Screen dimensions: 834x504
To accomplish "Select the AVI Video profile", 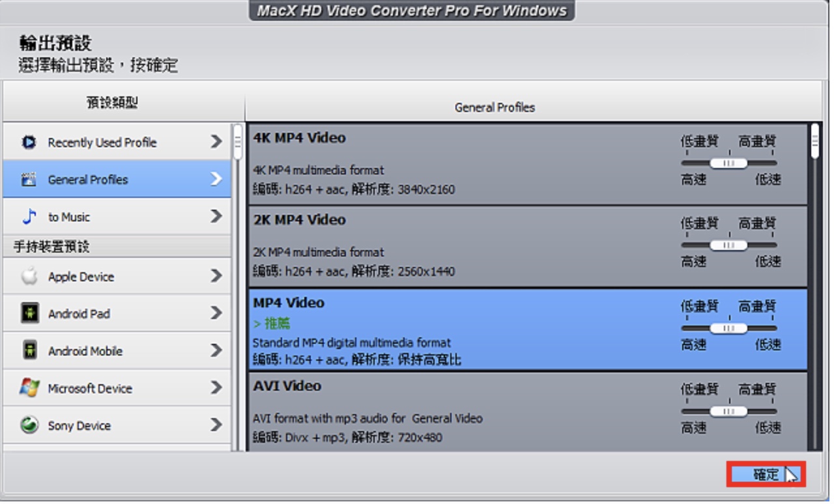I will pyautogui.click(x=528, y=412).
